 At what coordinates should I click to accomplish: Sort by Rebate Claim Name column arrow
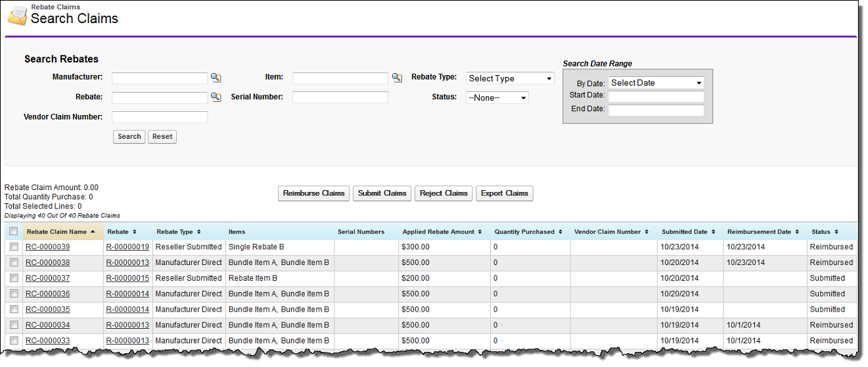[93, 232]
